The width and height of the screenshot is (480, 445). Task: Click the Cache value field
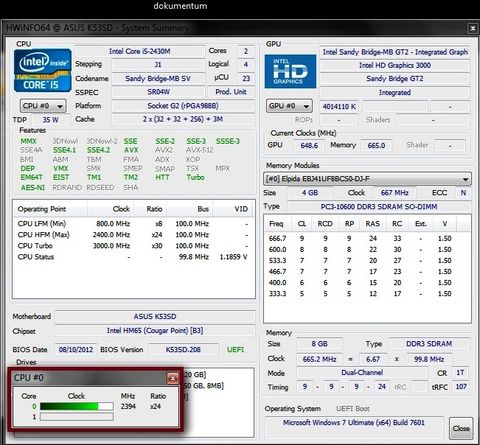[x=183, y=119]
